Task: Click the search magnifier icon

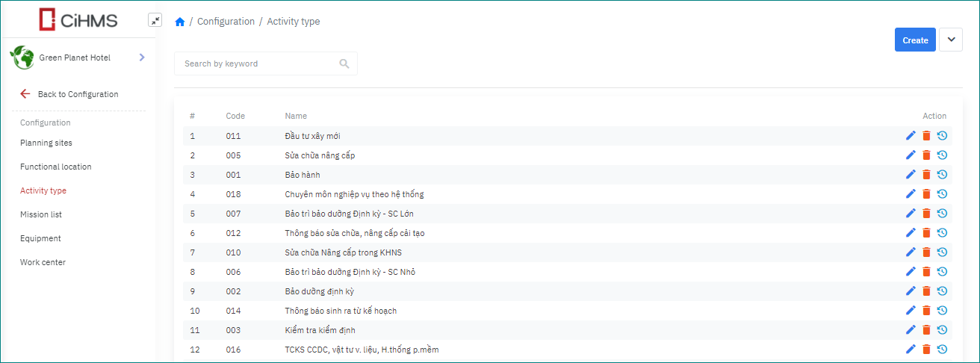Action: point(344,63)
